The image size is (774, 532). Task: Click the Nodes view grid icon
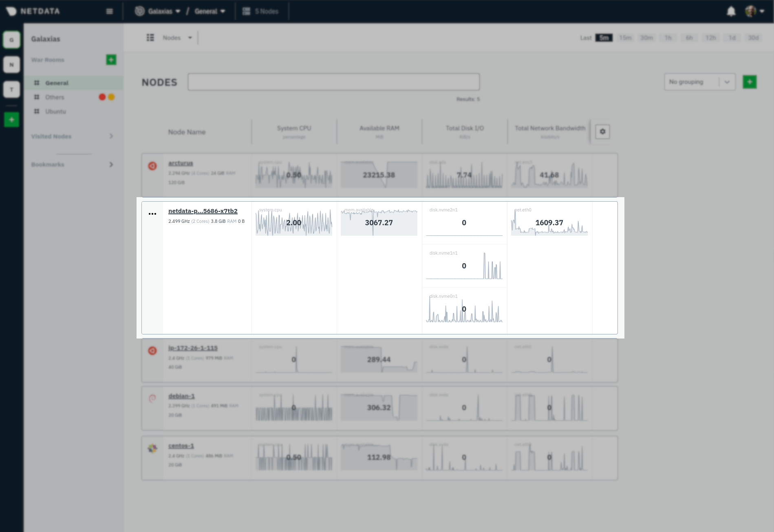150,37
